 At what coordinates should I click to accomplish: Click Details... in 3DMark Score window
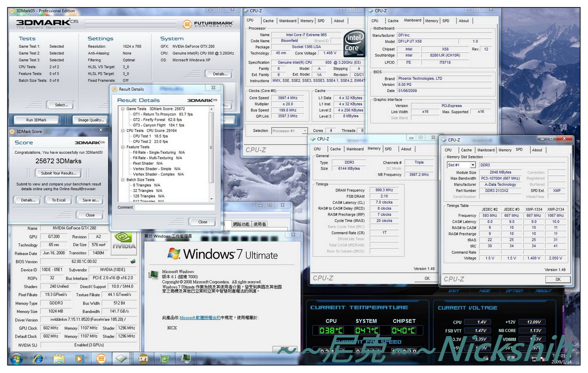[x=28, y=200]
